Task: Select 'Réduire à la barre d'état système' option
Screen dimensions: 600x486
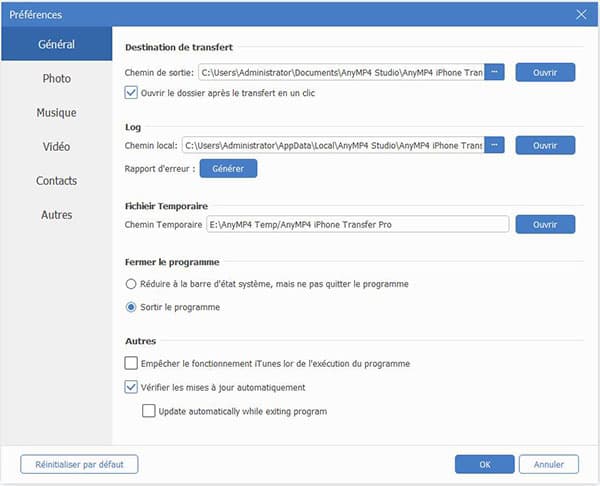Action: [131, 284]
